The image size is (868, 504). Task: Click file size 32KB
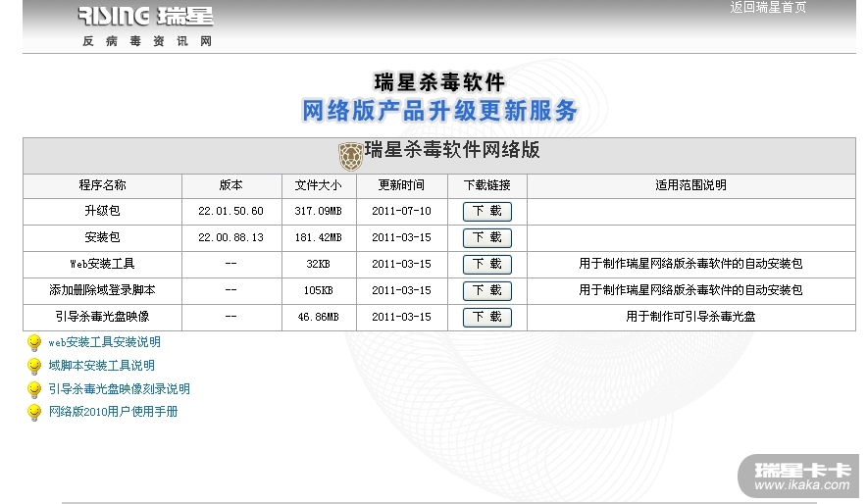tap(319, 265)
